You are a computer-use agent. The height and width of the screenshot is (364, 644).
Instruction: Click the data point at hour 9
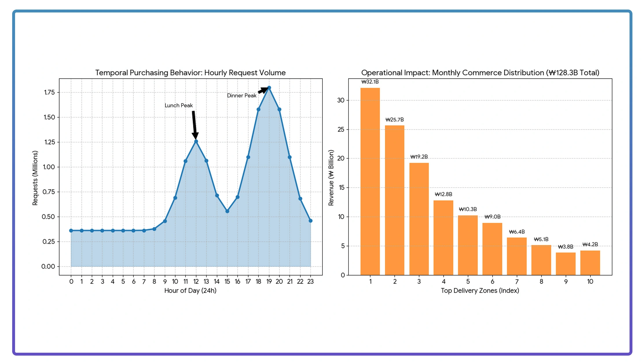tap(165, 221)
